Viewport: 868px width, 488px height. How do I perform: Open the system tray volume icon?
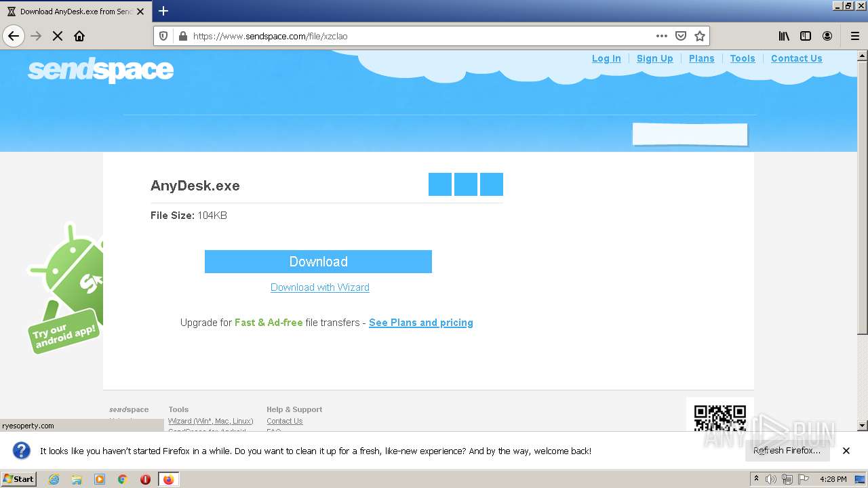pyautogui.click(x=771, y=479)
